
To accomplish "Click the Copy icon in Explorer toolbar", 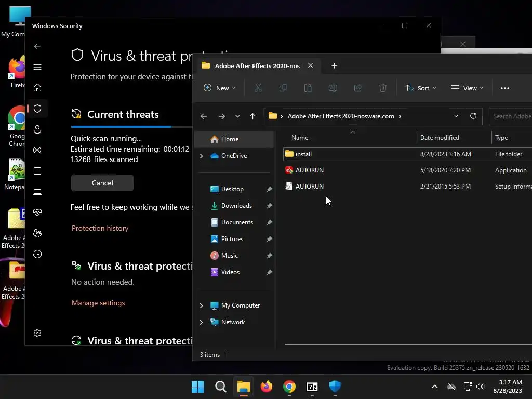I will 283,88.
